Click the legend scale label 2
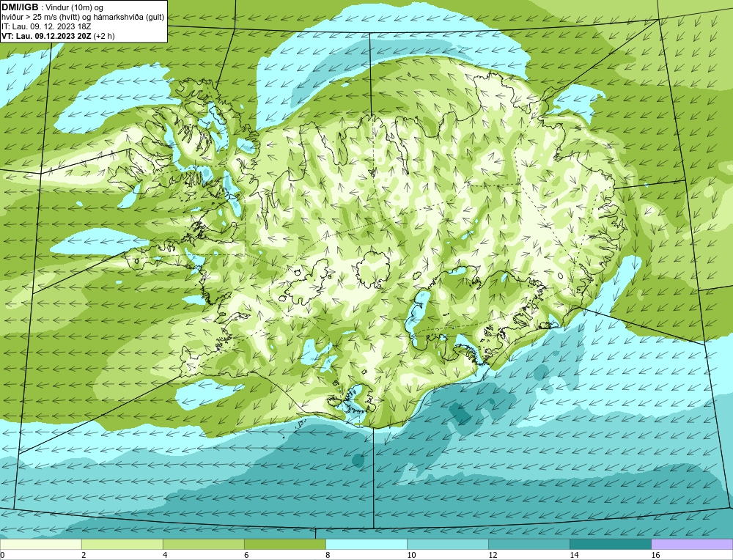Screen dimensions: 733x560 click(x=84, y=555)
